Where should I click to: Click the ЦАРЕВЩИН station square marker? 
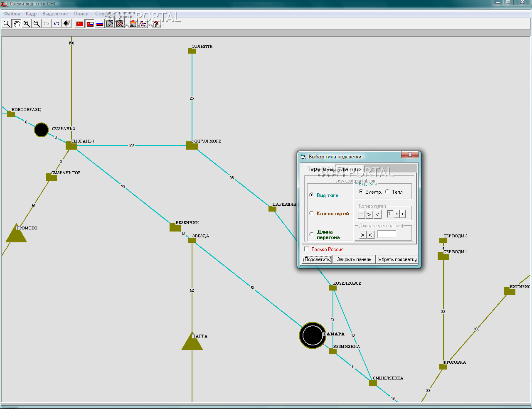click(x=272, y=209)
